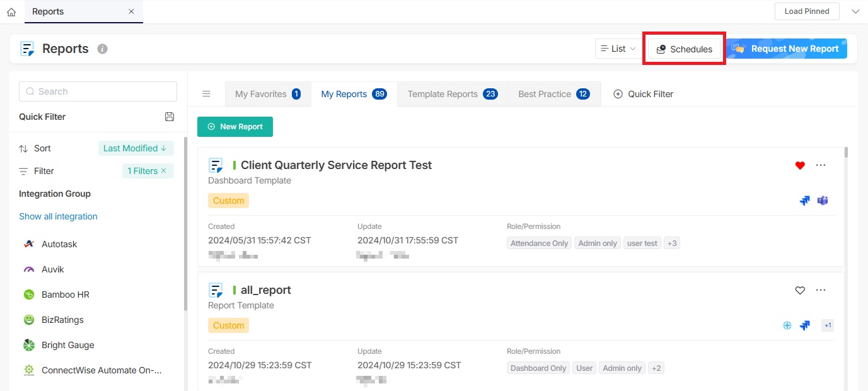This screenshot has width=868, height=391.
Task: Click the Show all integration link
Action: pos(58,216)
